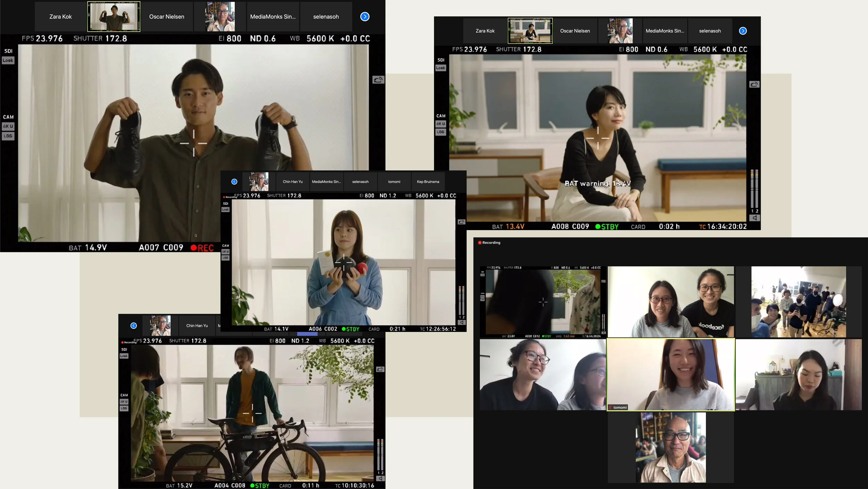The height and width of the screenshot is (489, 868).
Task: Click the blue next arrow beside the top-left selenasoh tile
Action: [365, 17]
